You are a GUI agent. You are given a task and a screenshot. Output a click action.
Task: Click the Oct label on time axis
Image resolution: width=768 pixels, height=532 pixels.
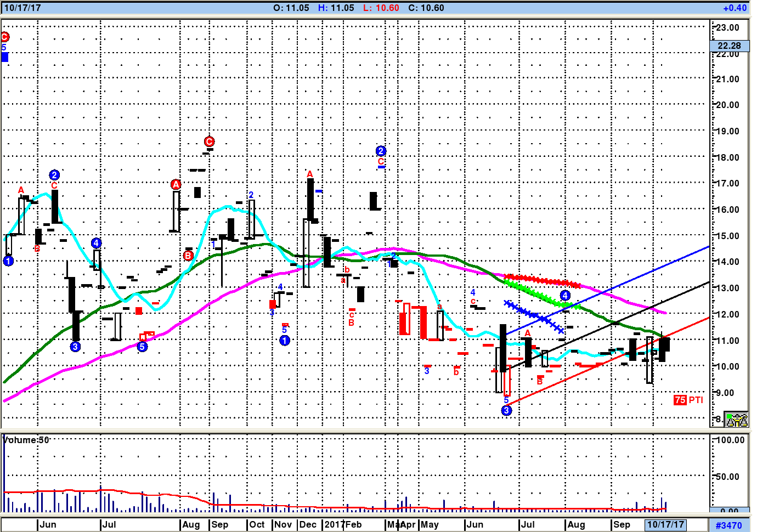(x=257, y=524)
